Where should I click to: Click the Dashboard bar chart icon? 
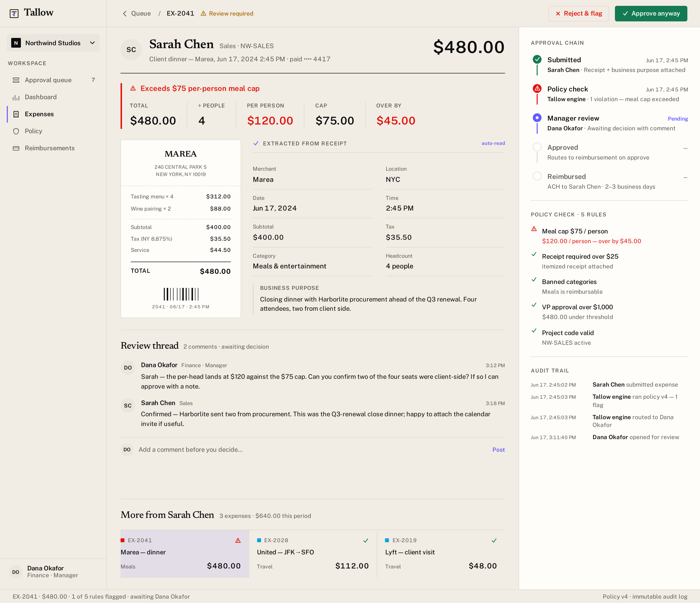tap(16, 97)
